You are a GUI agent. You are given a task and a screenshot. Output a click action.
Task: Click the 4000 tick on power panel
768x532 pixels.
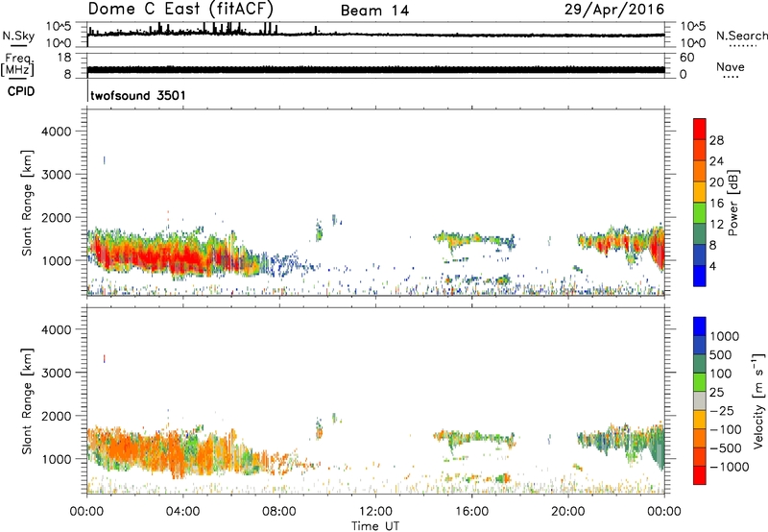pos(57,132)
